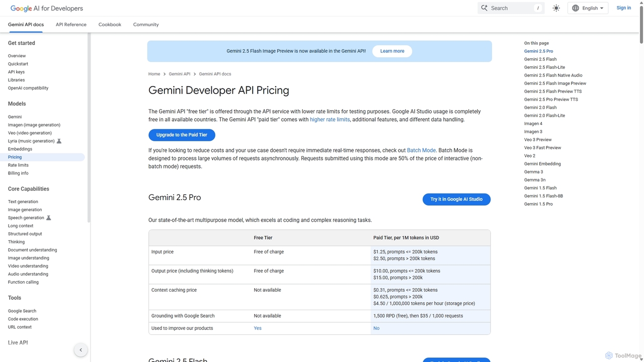644x362 pixels.
Task: Click the No link in Paid Tier column
Action: point(376,328)
